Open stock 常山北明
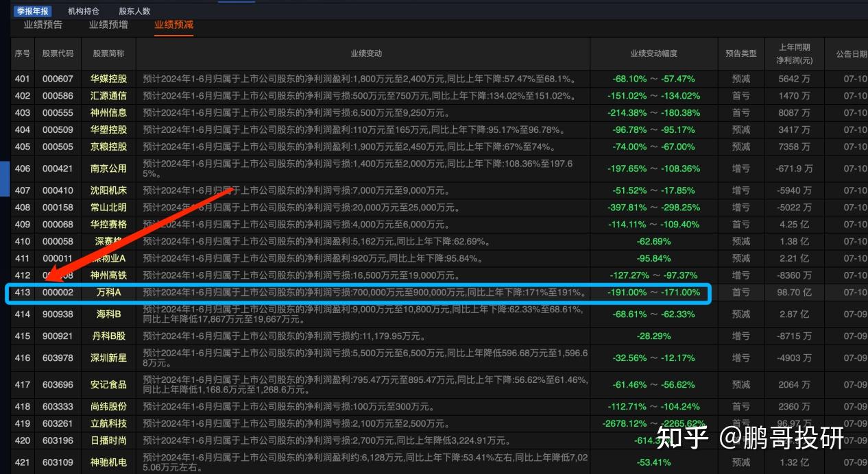868x474 pixels. click(108, 208)
